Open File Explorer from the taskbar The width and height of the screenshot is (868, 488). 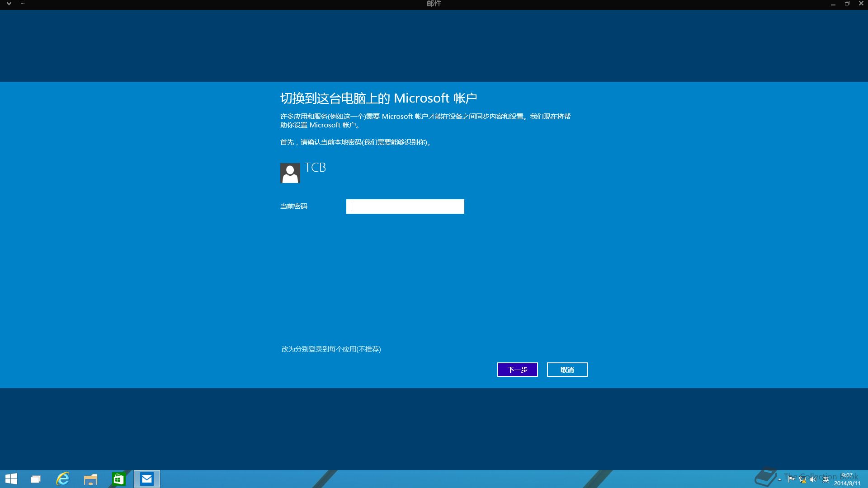[90, 479]
